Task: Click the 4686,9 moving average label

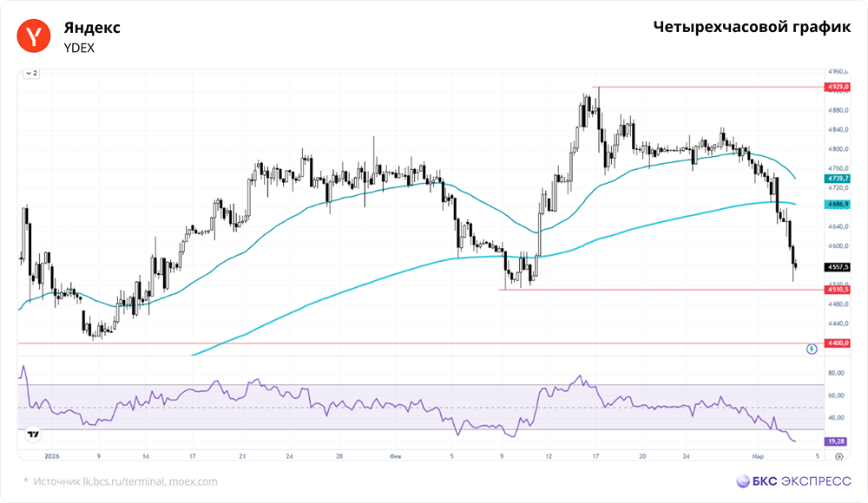Action: [x=837, y=204]
